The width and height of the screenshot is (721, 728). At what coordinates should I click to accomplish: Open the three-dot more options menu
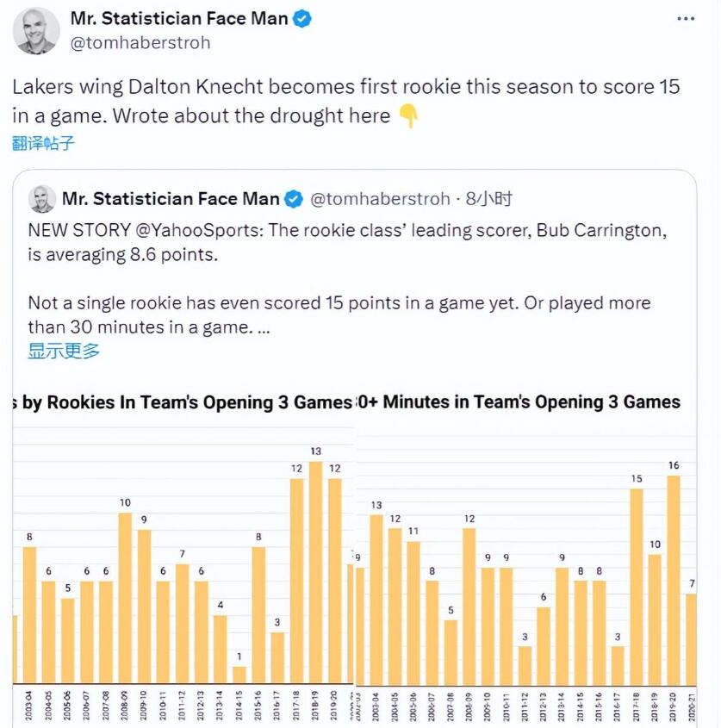pos(686,19)
